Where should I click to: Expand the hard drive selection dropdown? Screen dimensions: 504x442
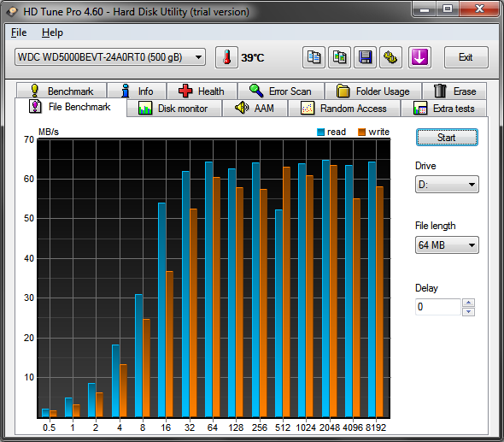pyautogui.click(x=110, y=57)
